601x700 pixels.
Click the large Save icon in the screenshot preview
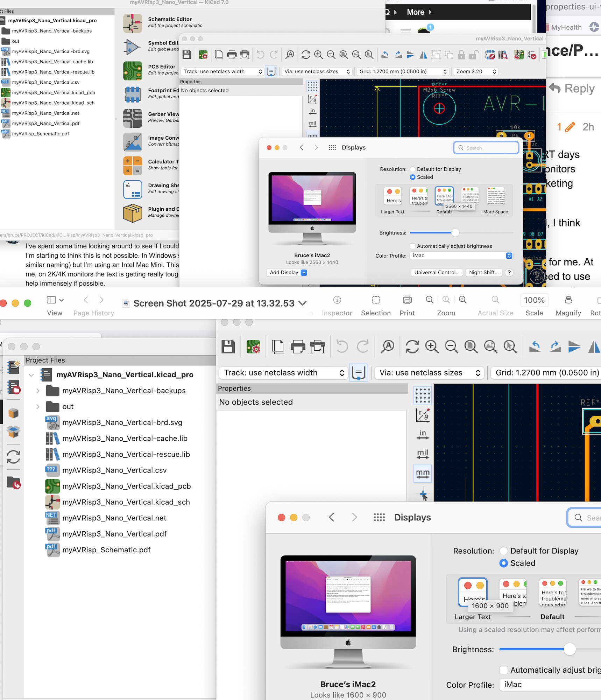click(x=228, y=346)
